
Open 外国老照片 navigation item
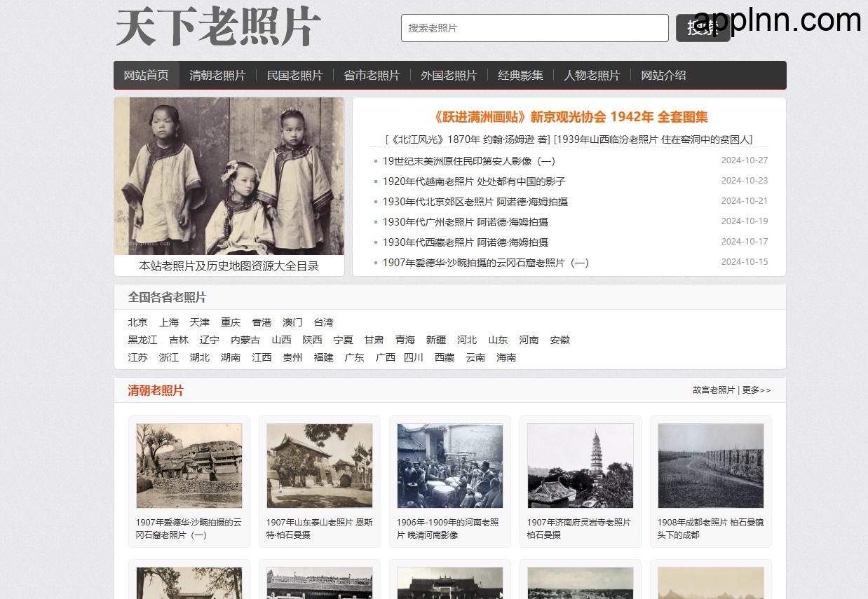click(x=449, y=75)
